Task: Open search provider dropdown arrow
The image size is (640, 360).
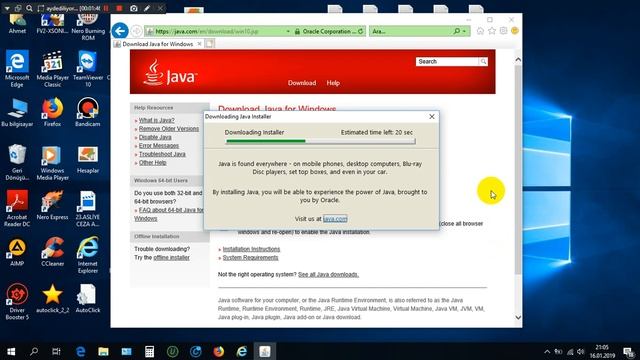Action: tap(464, 31)
